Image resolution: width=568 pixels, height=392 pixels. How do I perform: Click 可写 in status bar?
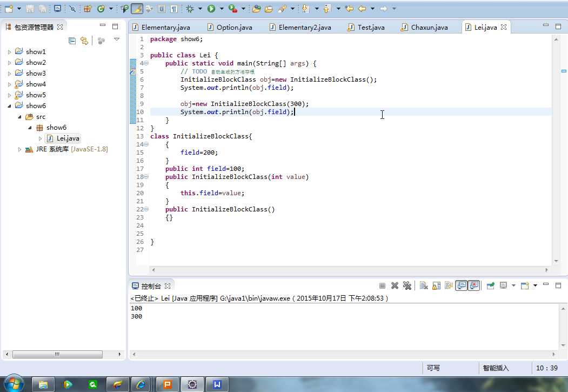click(x=433, y=368)
